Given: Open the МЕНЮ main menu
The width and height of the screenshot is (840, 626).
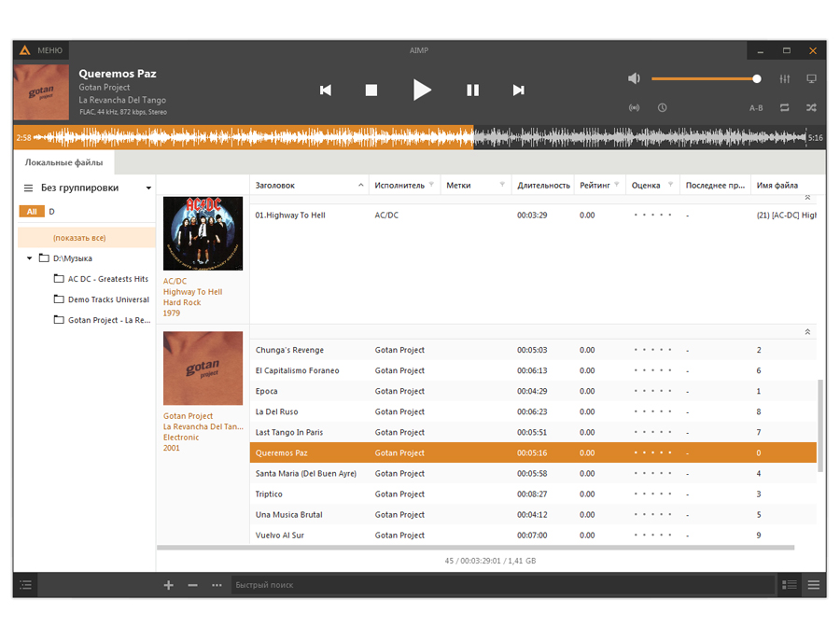Looking at the screenshot, I should pyautogui.click(x=42, y=50).
